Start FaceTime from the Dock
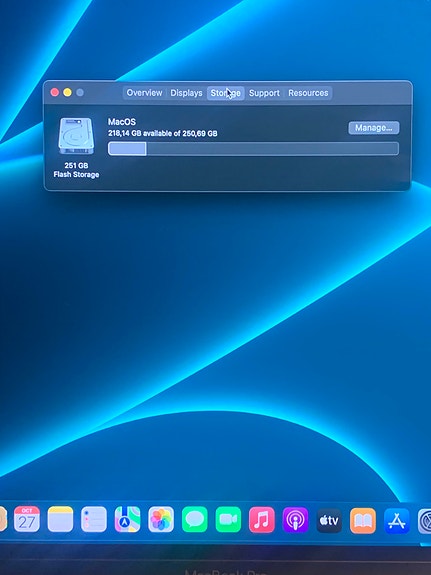Screen dimensions: 431x575 (x=228, y=519)
